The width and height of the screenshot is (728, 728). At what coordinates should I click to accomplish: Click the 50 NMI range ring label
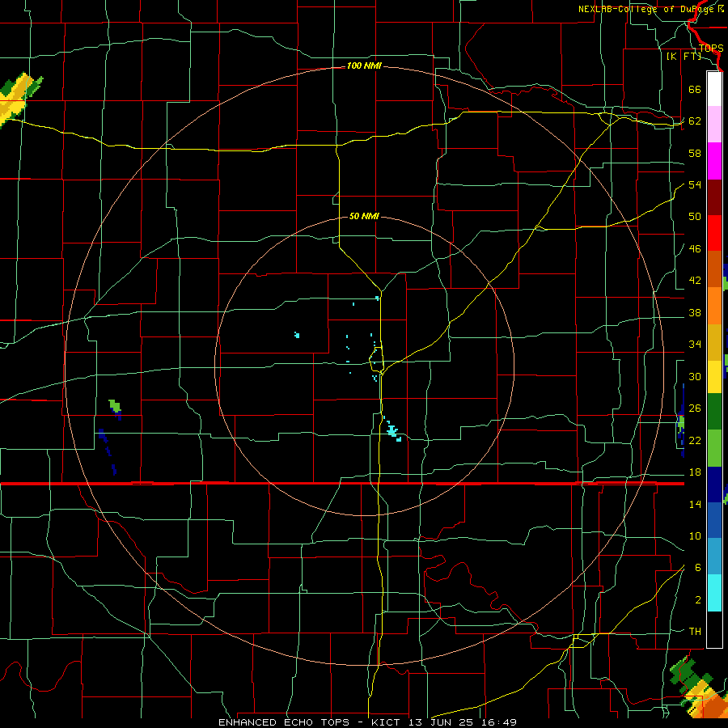pyautogui.click(x=364, y=216)
